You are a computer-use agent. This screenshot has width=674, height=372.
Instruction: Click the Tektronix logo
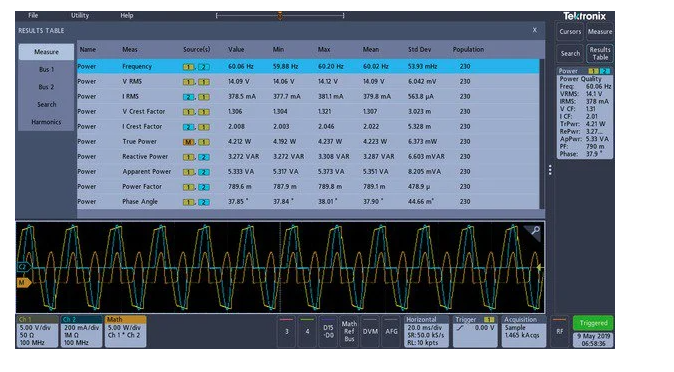(x=585, y=16)
